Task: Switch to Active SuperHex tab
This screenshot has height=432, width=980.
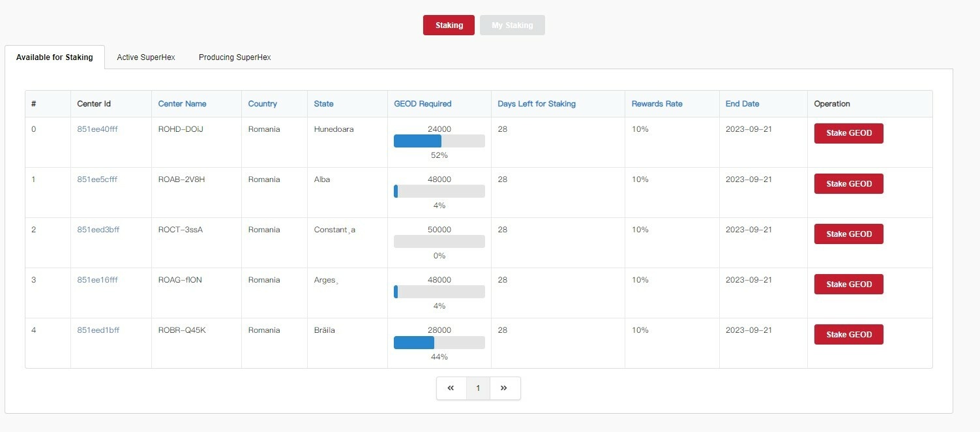Action: tap(146, 57)
